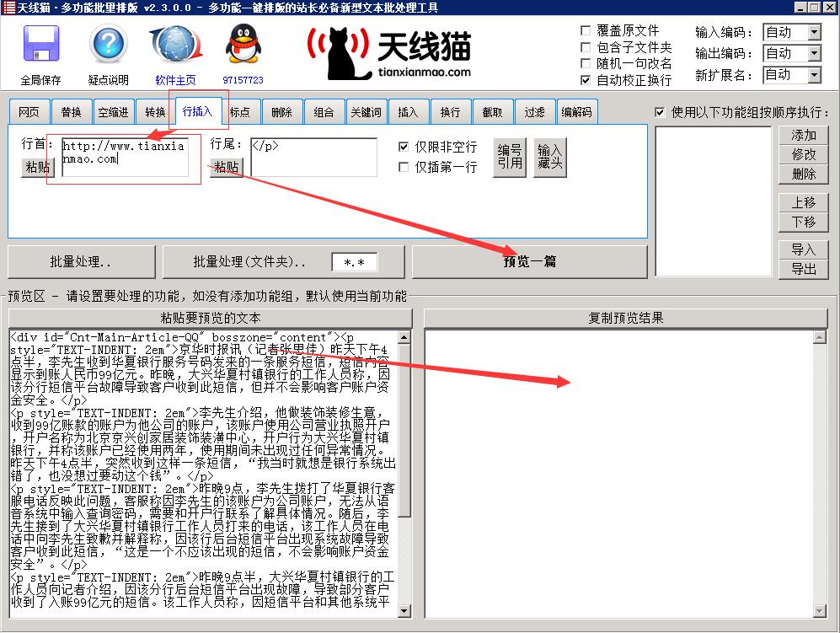Switch to the 空缩进 tab
Viewport: 840px width, 633px height.
(x=114, y=112)
